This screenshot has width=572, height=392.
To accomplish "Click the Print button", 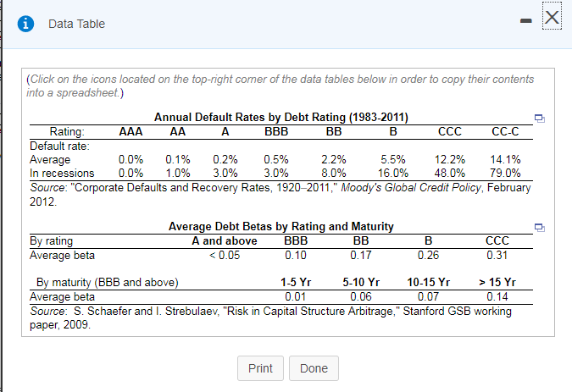I will [260, 368].
